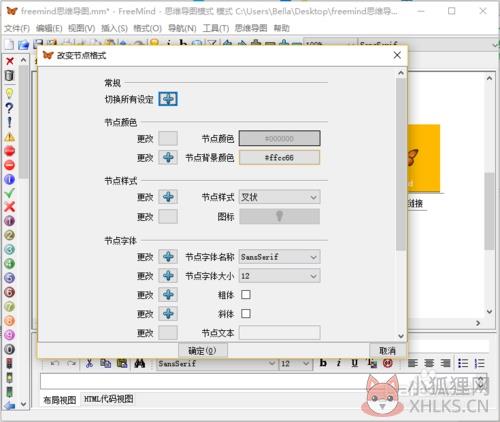Viewport: 500px width, 422px height.
Task: Add the priority 6 number icon
Action: [10, 292]
